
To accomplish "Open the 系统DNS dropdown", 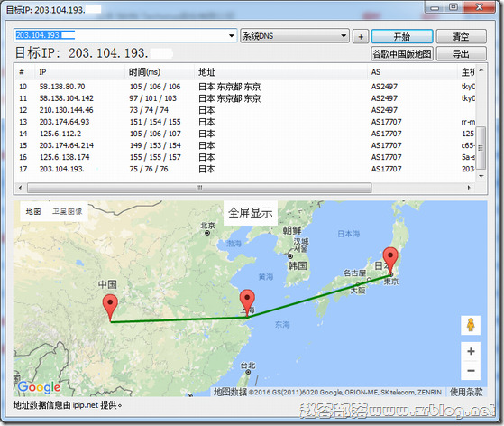I will tap(295, 36).
